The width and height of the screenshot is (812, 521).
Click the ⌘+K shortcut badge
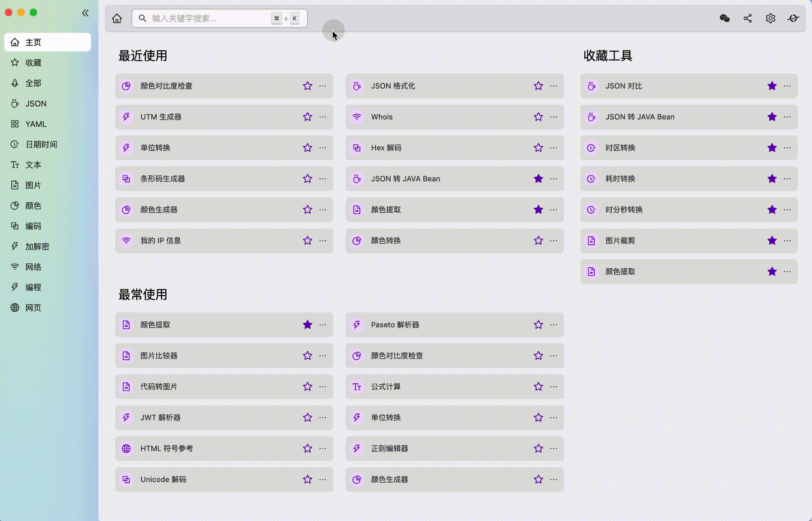click(x=285, y=18)
